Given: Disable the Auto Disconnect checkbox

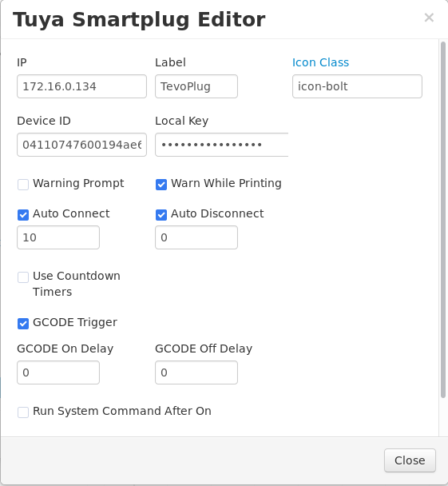Looking at the screenshot, I should point(161,215).
